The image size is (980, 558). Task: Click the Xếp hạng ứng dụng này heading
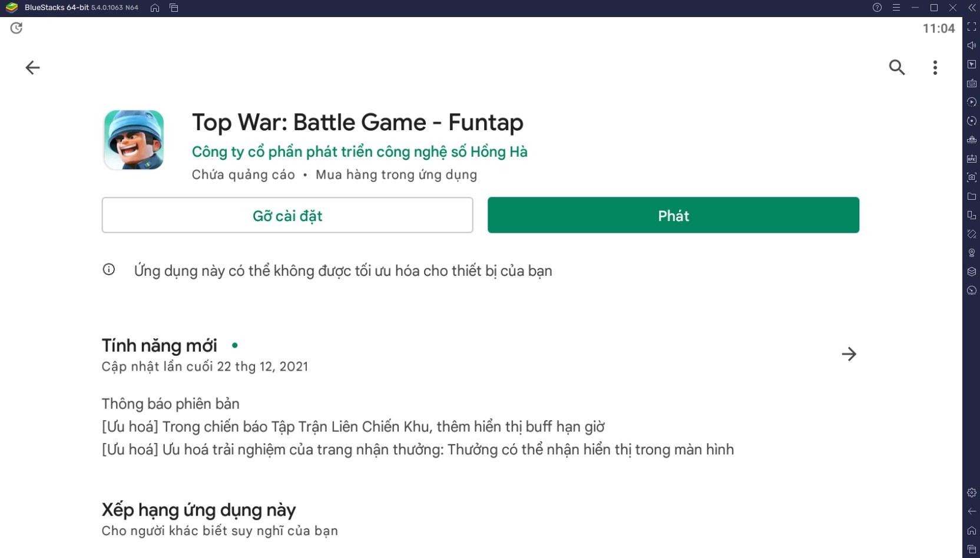point(198,510)
